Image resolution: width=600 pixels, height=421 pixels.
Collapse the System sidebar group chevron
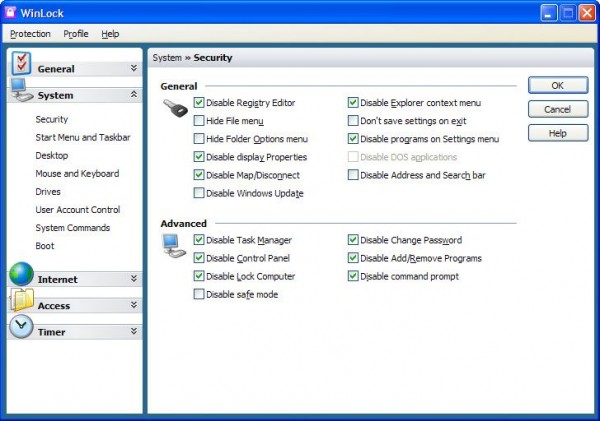(134, 94)
